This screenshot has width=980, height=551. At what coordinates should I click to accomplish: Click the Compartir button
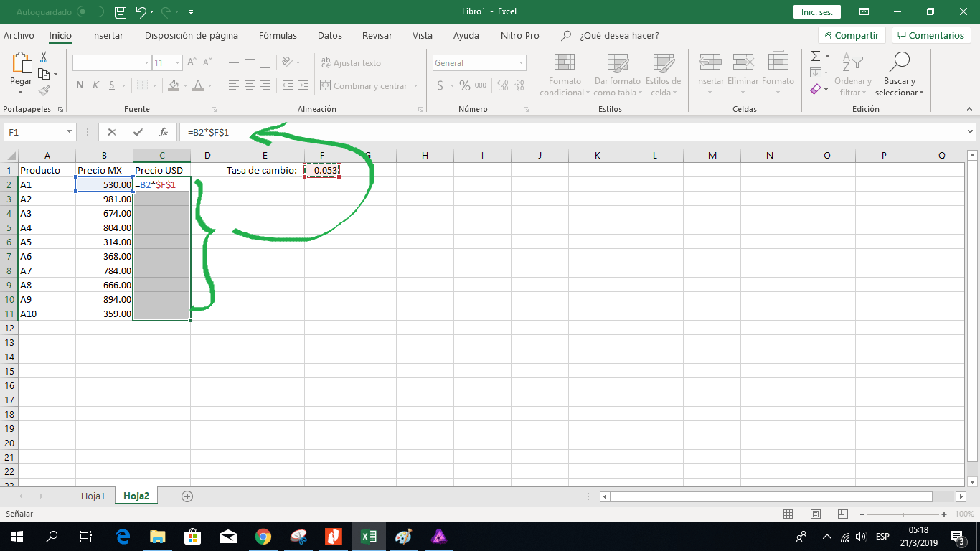point(852,35)
